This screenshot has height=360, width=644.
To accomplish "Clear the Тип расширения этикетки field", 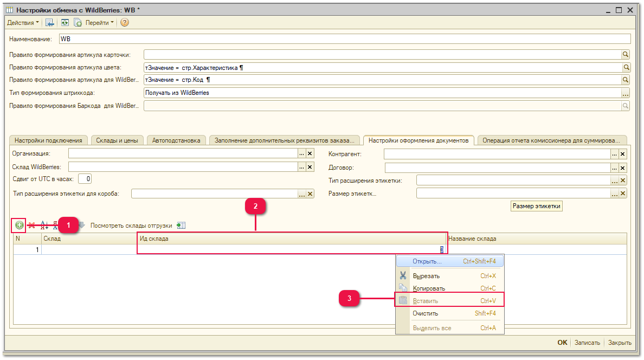I will click(x=623, y=181).
